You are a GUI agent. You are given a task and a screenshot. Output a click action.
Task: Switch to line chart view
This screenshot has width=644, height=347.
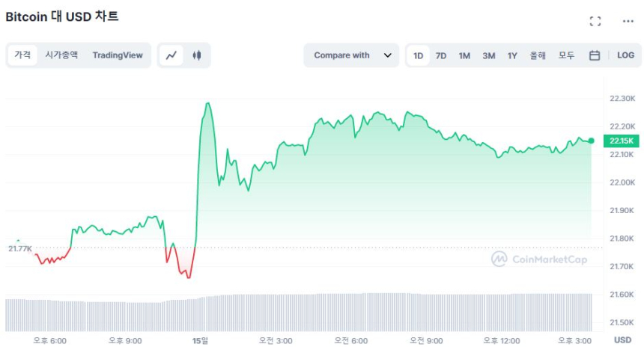(171, 55)
